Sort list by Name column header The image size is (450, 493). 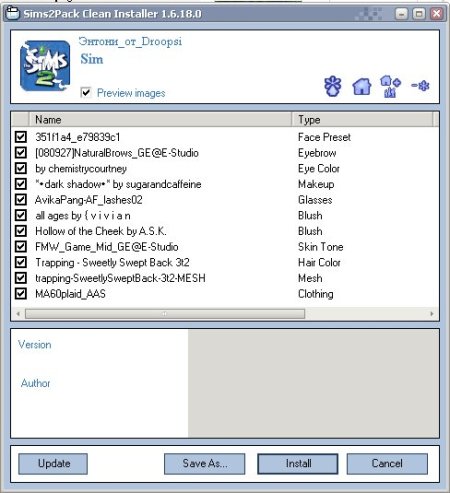click(x=160, y=119)
